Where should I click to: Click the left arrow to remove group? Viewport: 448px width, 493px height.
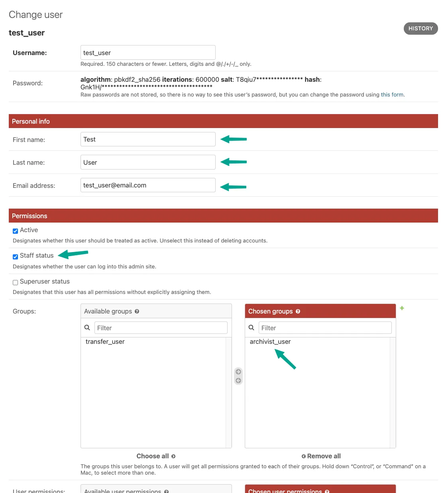point(238,381)
